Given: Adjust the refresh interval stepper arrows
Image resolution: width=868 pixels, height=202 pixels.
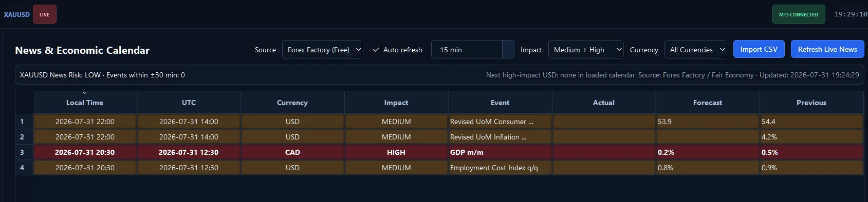Looking at the screenshot, I should (x=508, y=50).
